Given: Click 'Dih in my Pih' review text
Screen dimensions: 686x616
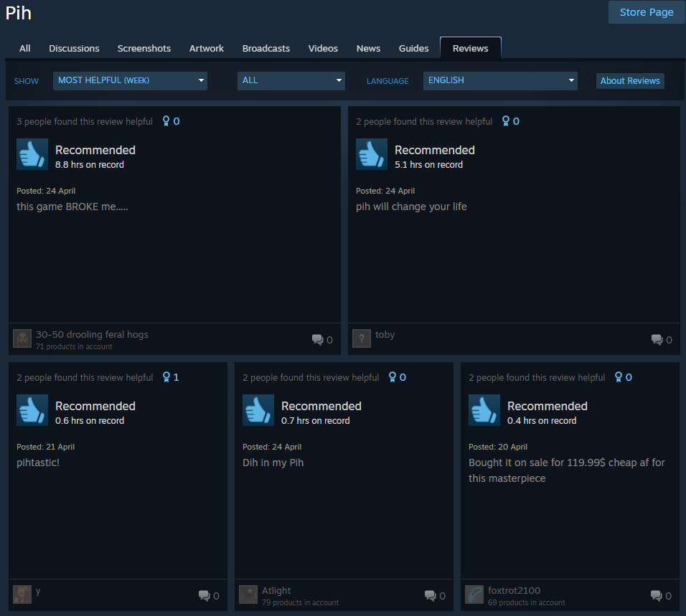Looking at the screenshot, I should click(x=273, y=463).
